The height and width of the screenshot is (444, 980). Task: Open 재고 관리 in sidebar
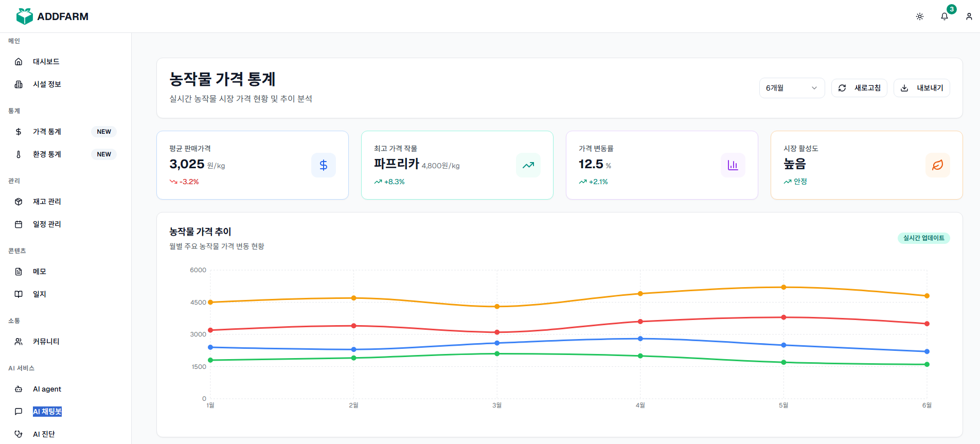[47, 202]
